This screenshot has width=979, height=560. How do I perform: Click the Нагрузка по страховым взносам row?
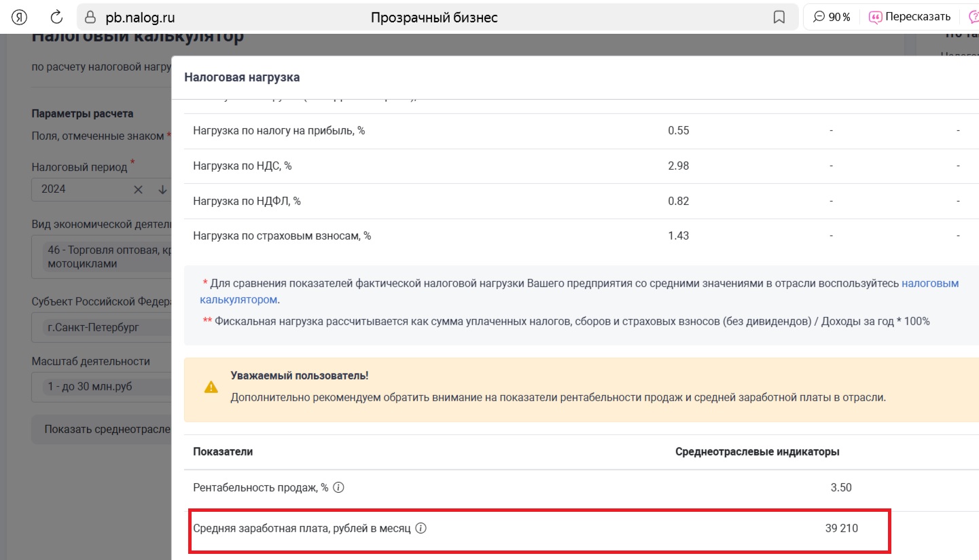pos(581,236)
